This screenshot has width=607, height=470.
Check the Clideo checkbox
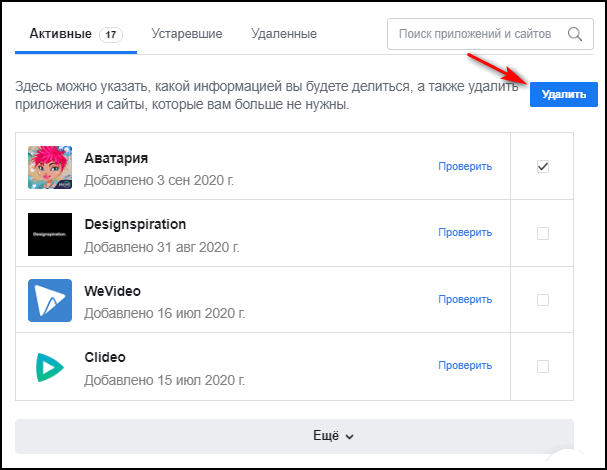pos(543,366)
